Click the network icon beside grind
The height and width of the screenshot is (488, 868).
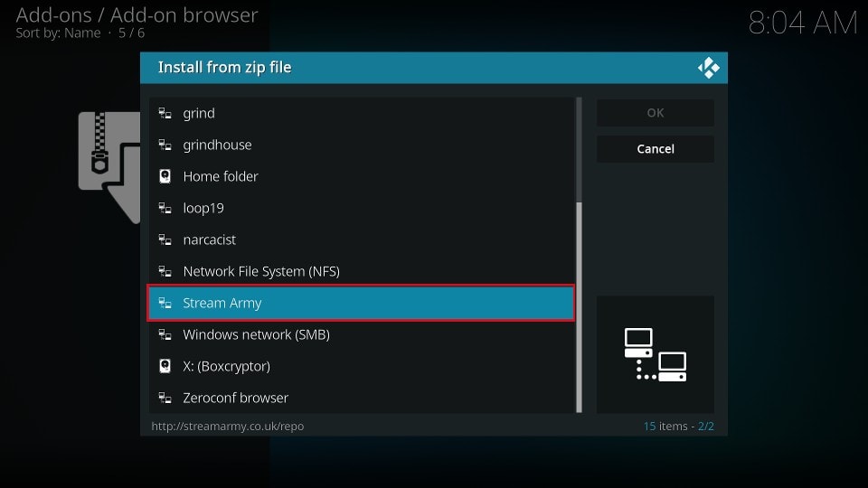coord(165,114)
